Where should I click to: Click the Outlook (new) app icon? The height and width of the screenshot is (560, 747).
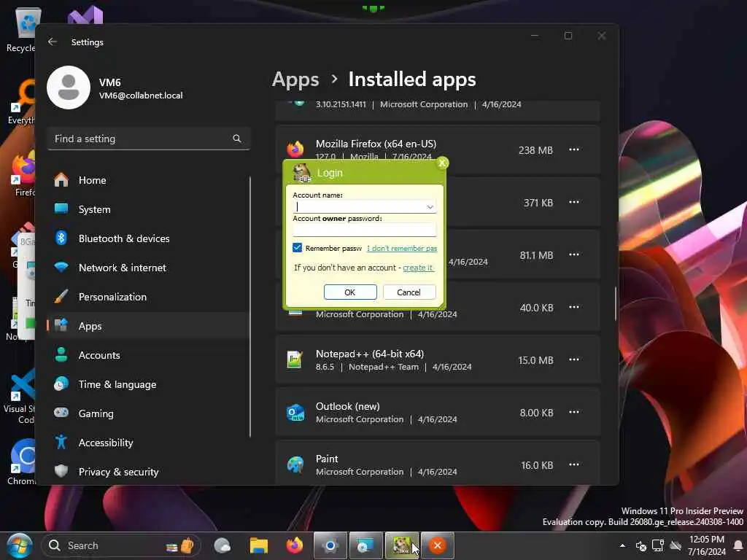coord(295,413)
